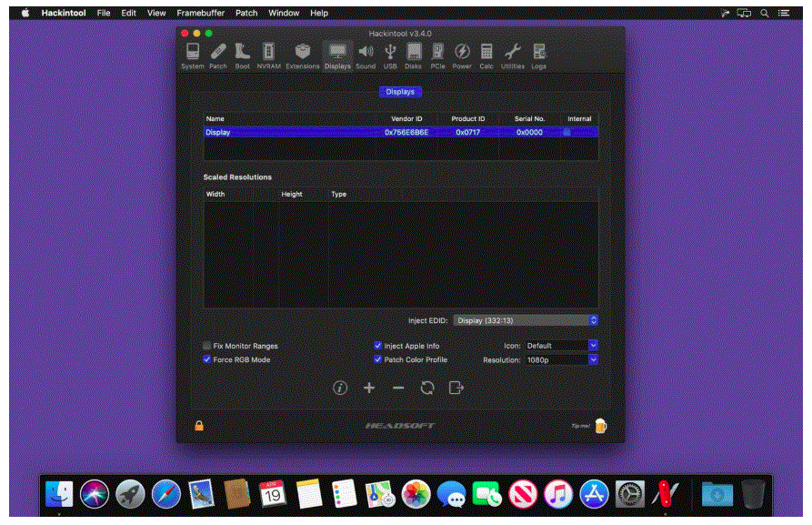Open the Patch menu in menu bar
This screenshot has height=525, width=812.
point(246,13)
